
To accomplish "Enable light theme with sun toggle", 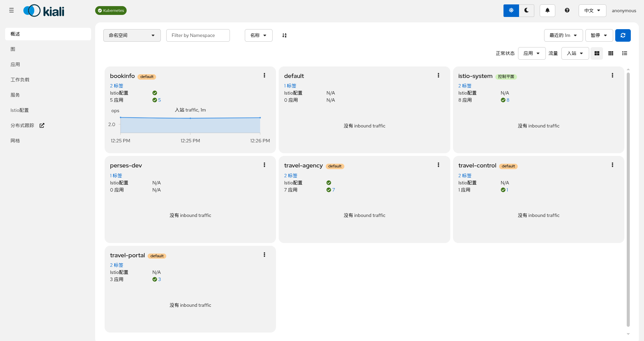I will coord(511,10).
